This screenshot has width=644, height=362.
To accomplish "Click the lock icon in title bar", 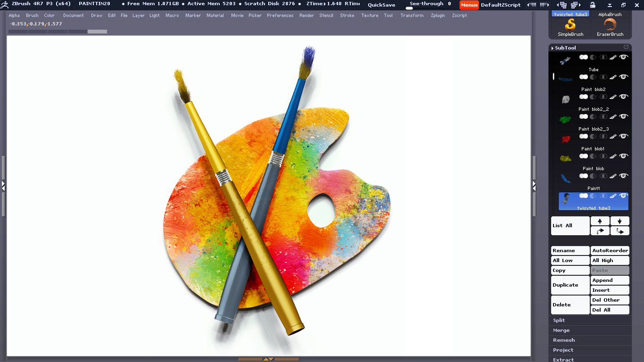I will (593, 5).
